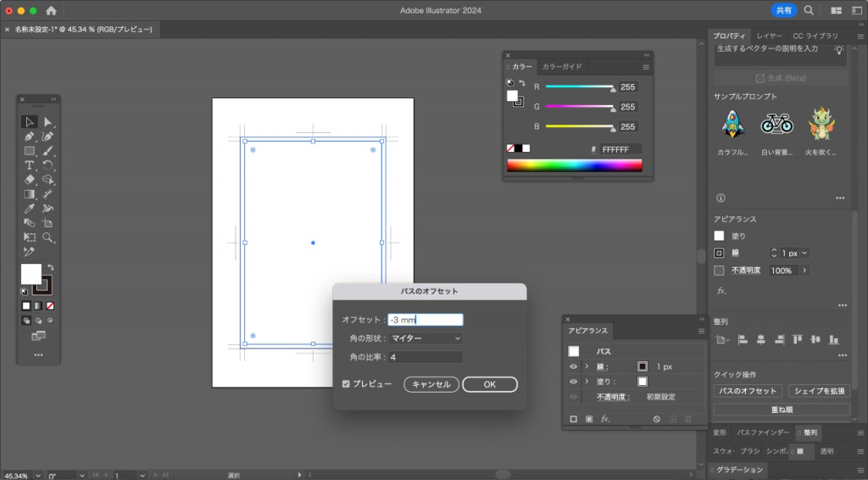The width and height of the screenshot is (868, 480).
Task: Open the パスファインダー tab
Action: coord(763,433)
